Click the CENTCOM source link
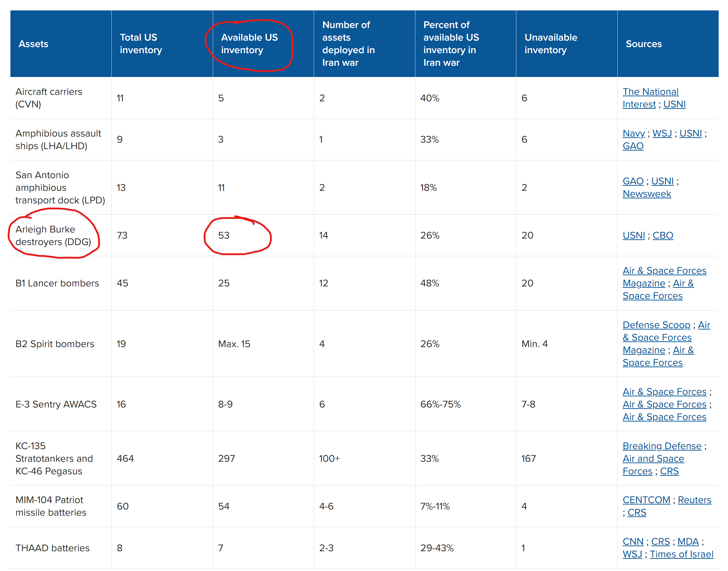The image size is (728, 571). (x=646, y=500)
